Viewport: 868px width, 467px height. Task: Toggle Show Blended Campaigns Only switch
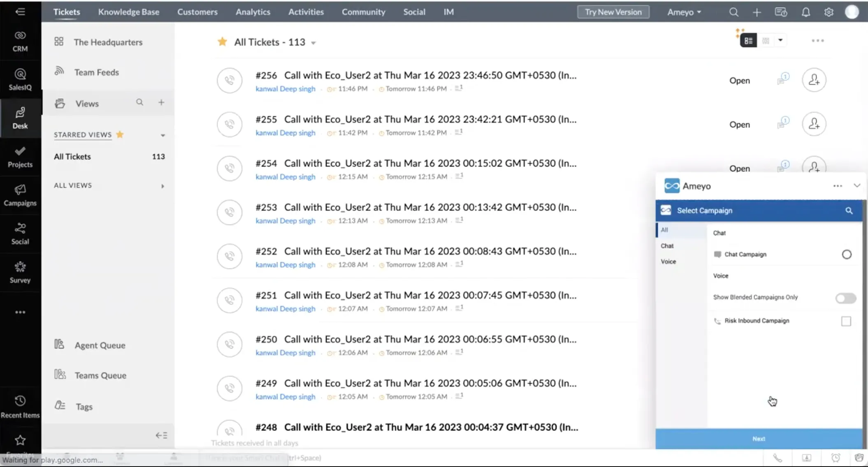pos(845,298)
